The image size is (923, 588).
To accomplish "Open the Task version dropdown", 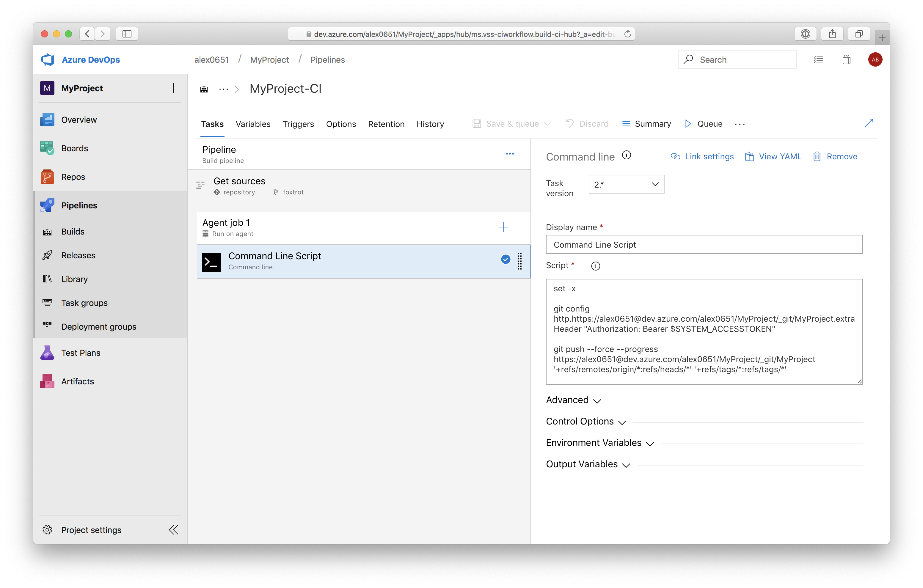I will tap(626, 184).
